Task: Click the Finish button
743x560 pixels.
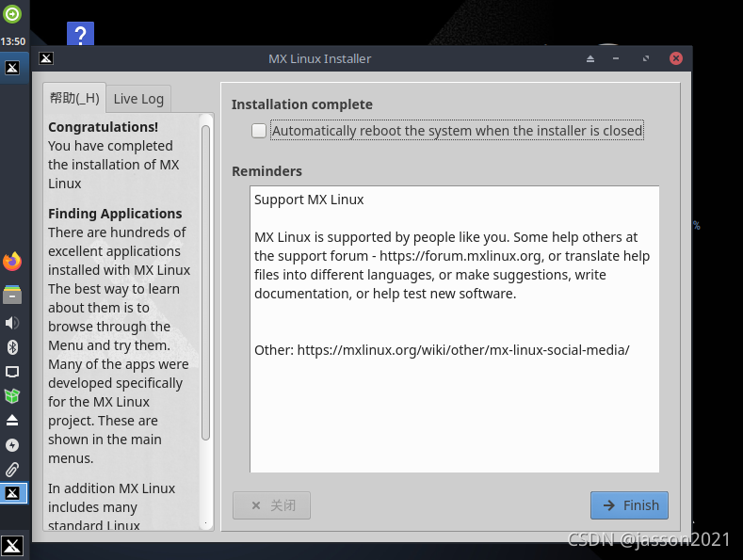Action: [x=629, y=505]
